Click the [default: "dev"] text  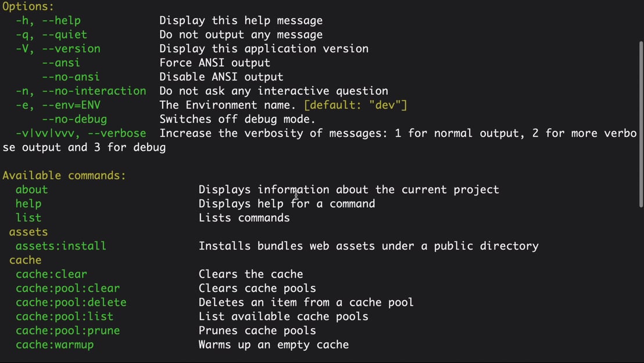coord(355,105)
